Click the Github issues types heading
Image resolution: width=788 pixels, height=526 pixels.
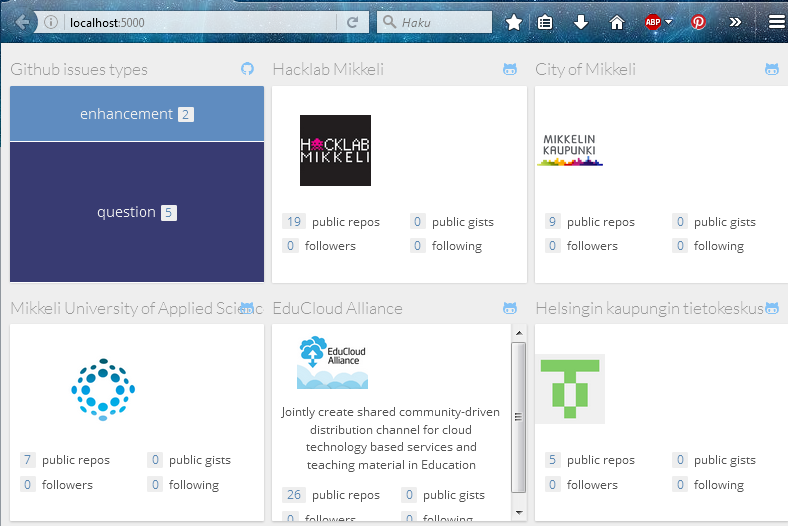click(x=79, y=69)
